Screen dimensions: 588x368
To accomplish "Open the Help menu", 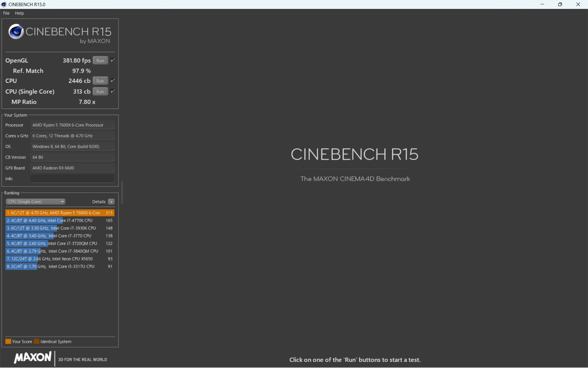I will tap(19, 13).
